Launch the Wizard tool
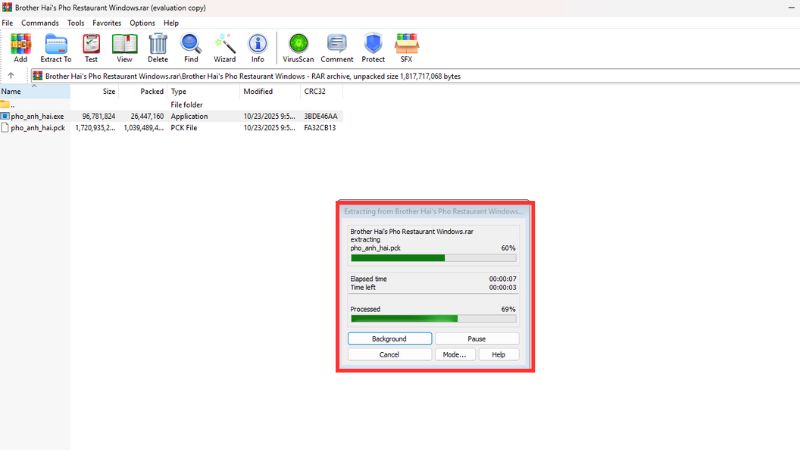800x450 pixels. [x=224, y=46]
